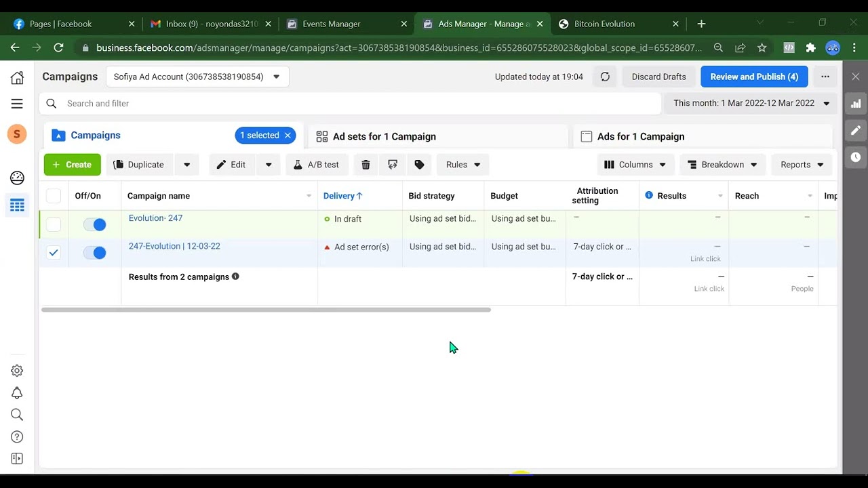Switch to Pages | Facebook browser tab
Screen dimensions: 868x488
[x=73, y=24]
